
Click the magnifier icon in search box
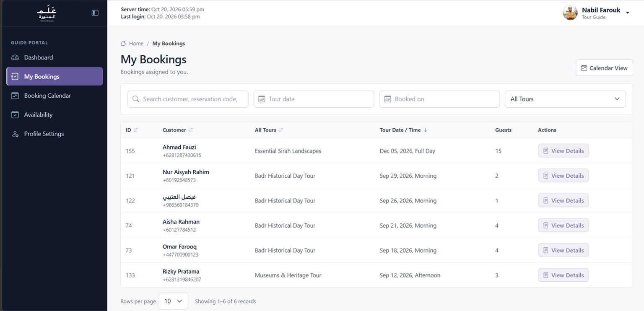click(x=136, y=99)
